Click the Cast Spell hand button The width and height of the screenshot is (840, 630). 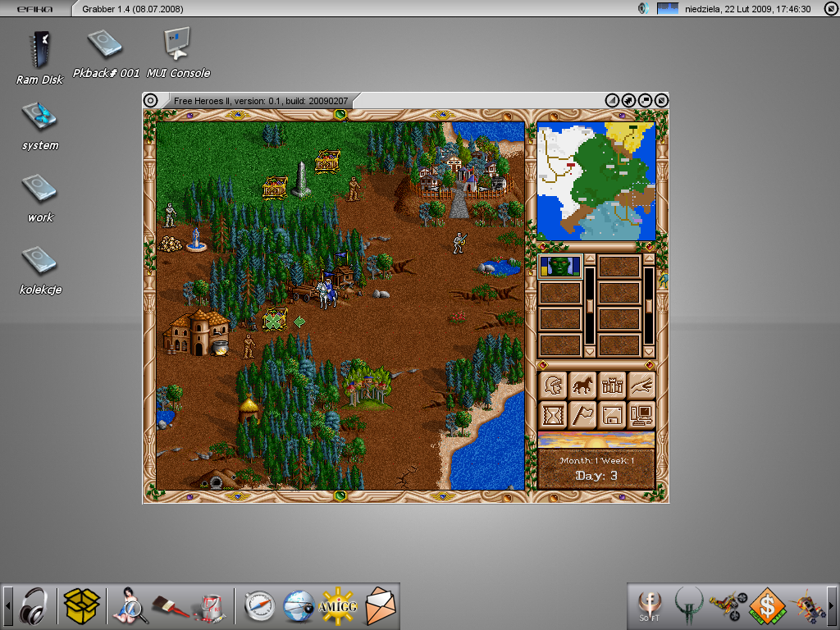641,386
